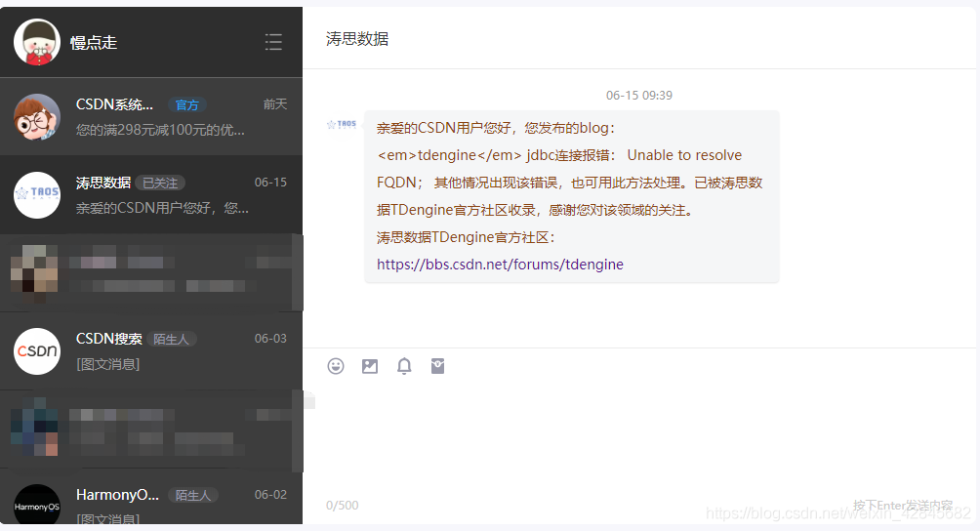Click the 慢点走 profile avatar
This screenshot has height=531, width=980.
(37, 42)
